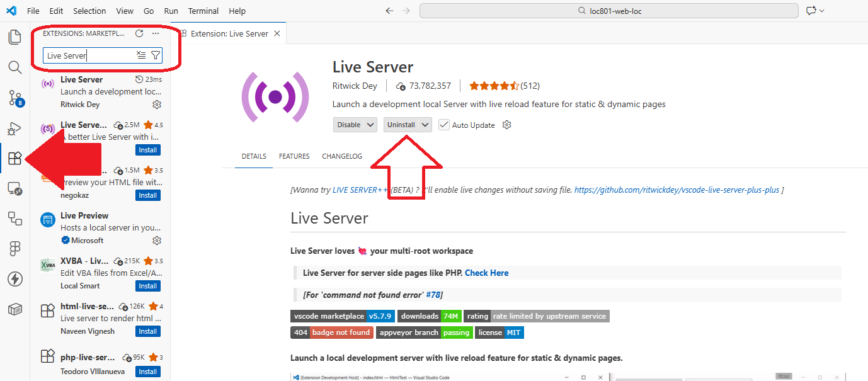Expand the Uninstall button dropdown arrow
This screenshot has height=381, width=868.
[425, 125]
